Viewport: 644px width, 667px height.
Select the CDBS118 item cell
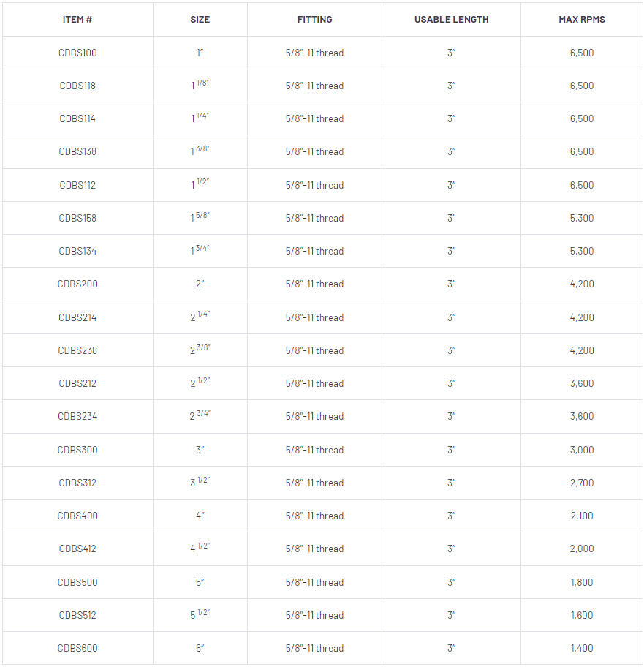(x=77, y=86)
